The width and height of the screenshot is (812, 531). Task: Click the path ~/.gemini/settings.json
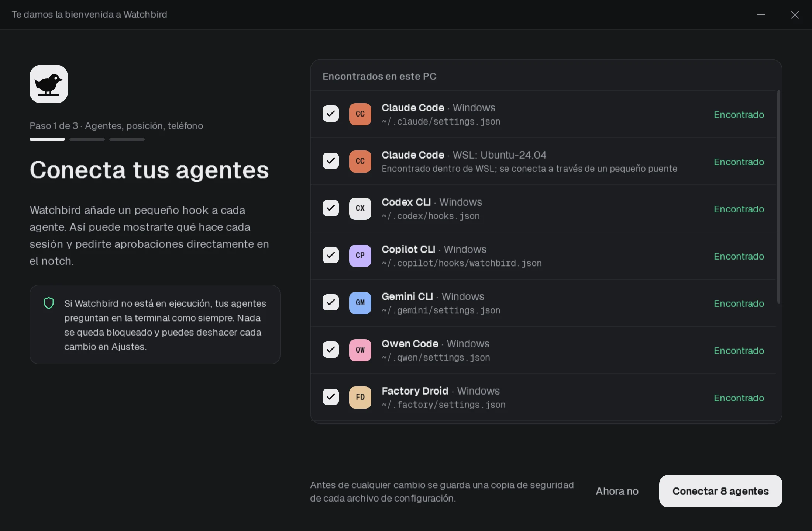[x=441, y=310]
